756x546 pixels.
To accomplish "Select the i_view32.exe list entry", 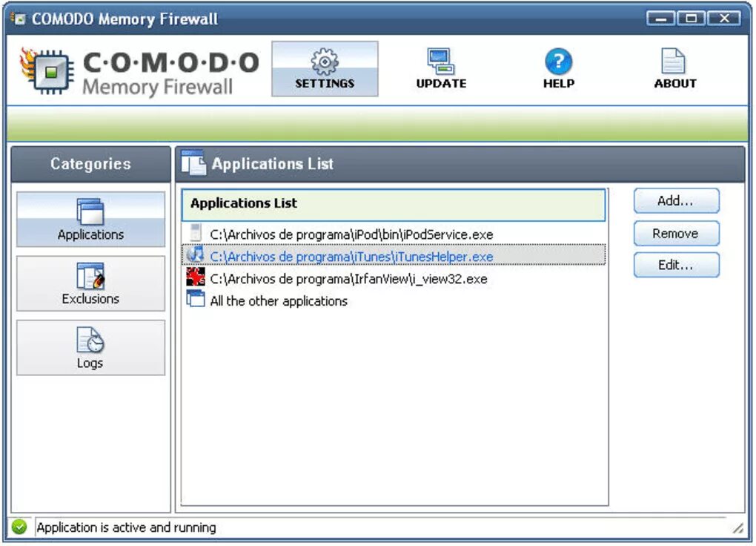I will tap(394, 278).
